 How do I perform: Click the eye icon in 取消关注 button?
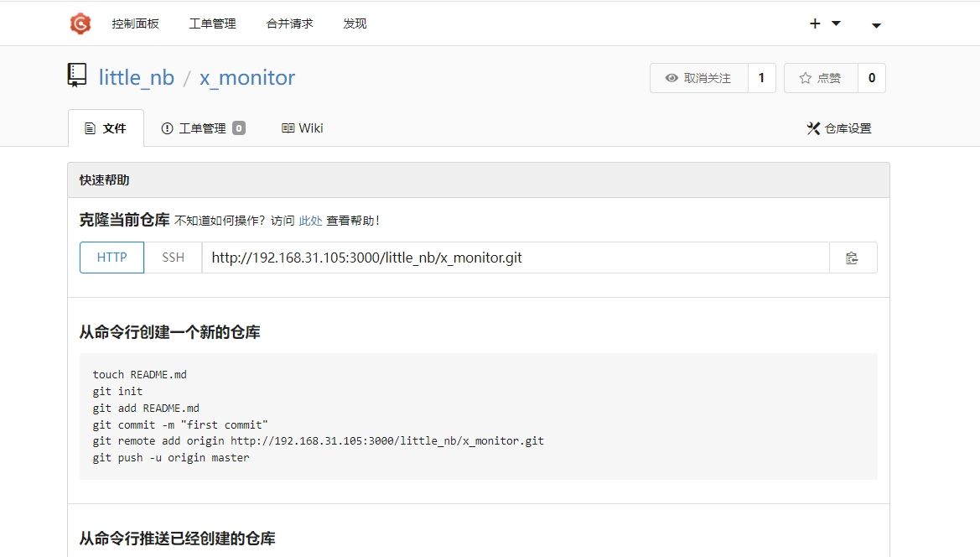click(671, 77)
